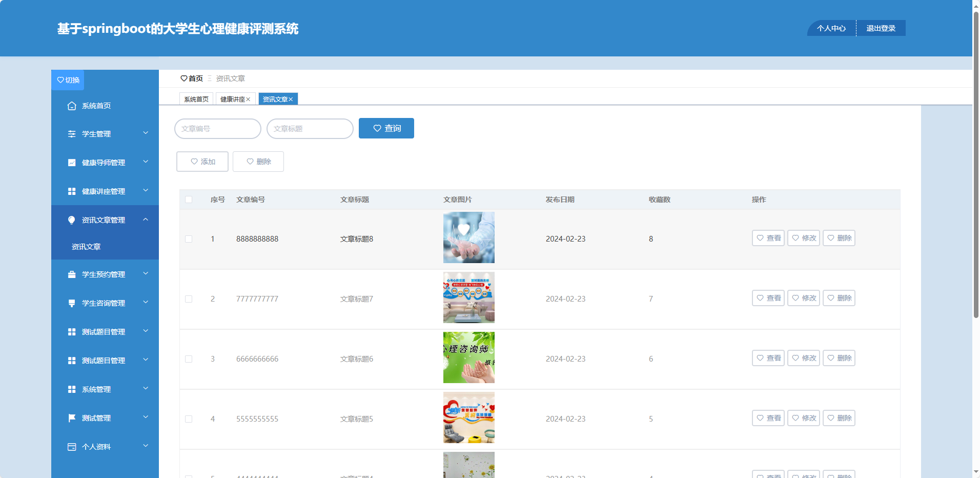980x478 pixels.
Task: Expand the 学生咨询管理 menu chevron
Action: point(146,303)
